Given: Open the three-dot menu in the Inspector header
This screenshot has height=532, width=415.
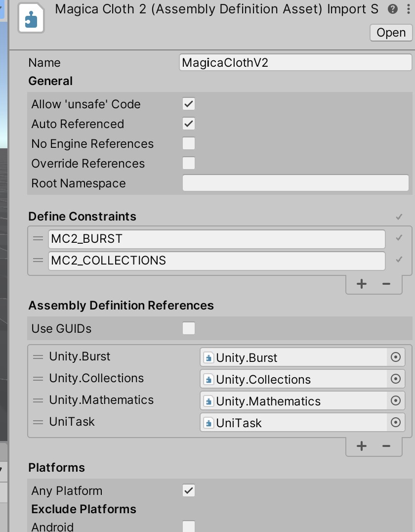Looking at the screenshot, I should tap(408, 9).
